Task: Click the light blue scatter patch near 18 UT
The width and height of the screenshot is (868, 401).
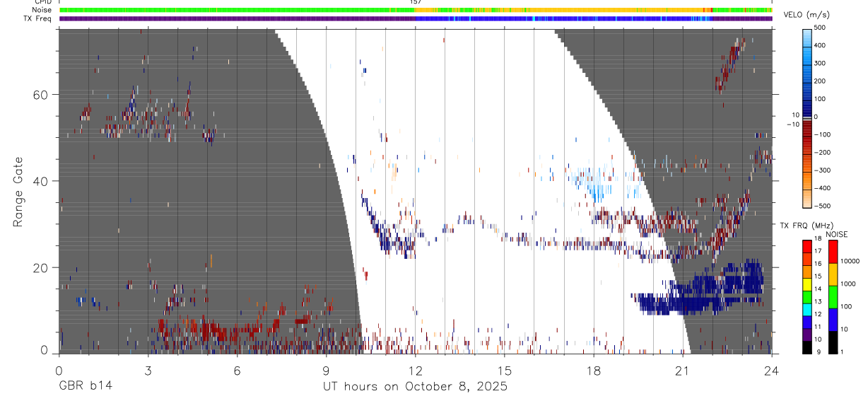Action: click(x=595, y=182)
